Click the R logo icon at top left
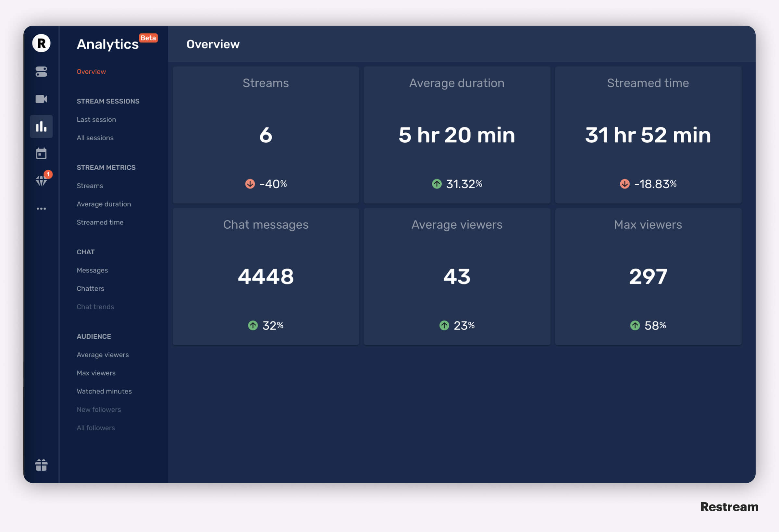Screen dimensions: 779x532 coord(41,43)
